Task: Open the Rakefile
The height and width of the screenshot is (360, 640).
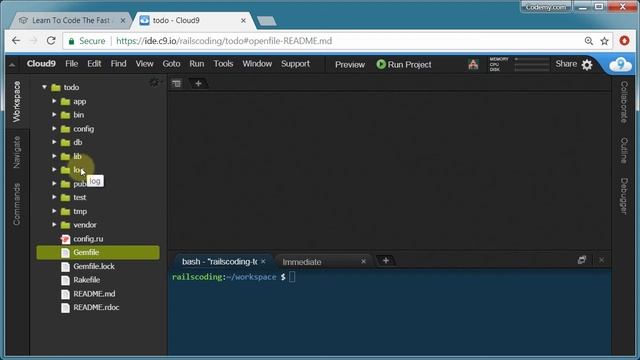Action: pos(87,280)
